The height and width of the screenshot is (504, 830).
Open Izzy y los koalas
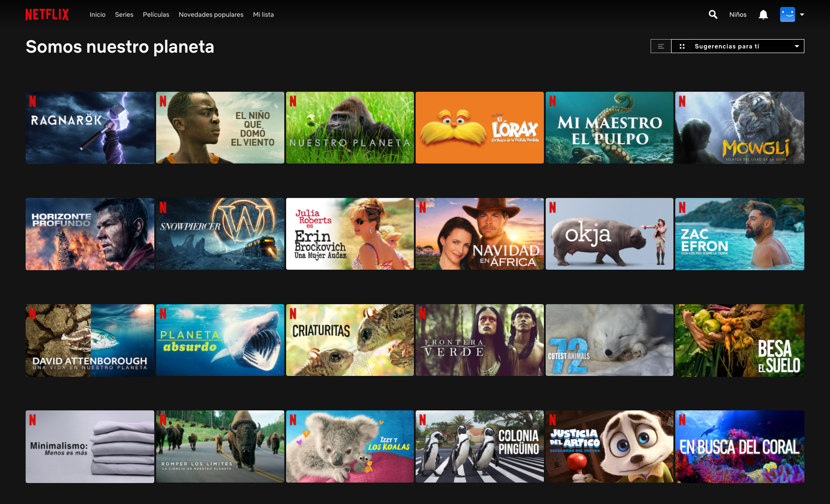point(350,446)
